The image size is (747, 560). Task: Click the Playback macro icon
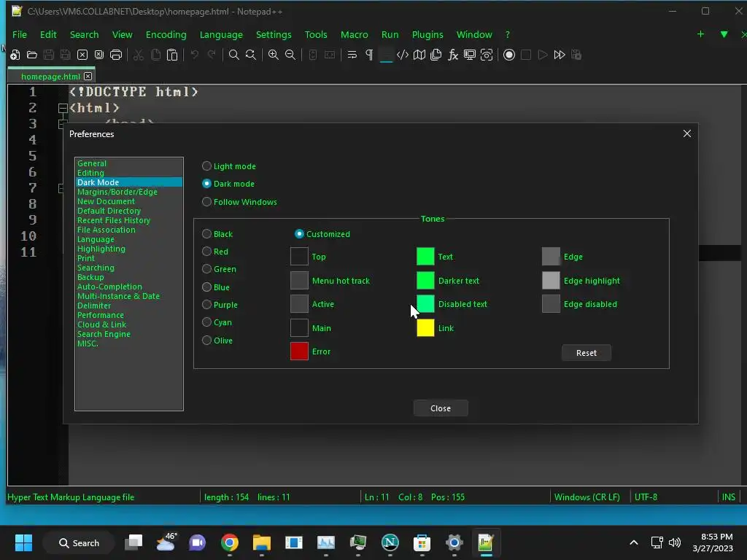543,55
